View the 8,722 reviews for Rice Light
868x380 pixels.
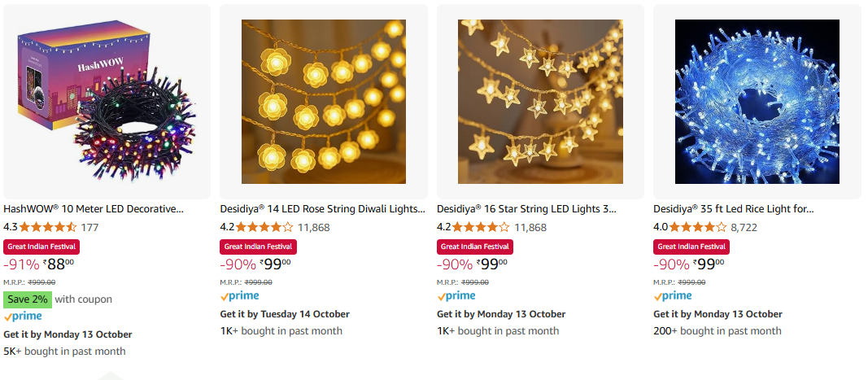744,227
